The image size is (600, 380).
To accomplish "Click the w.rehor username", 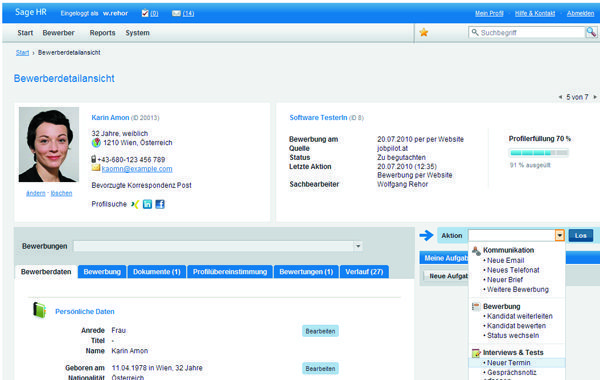I will coord(115,13).
